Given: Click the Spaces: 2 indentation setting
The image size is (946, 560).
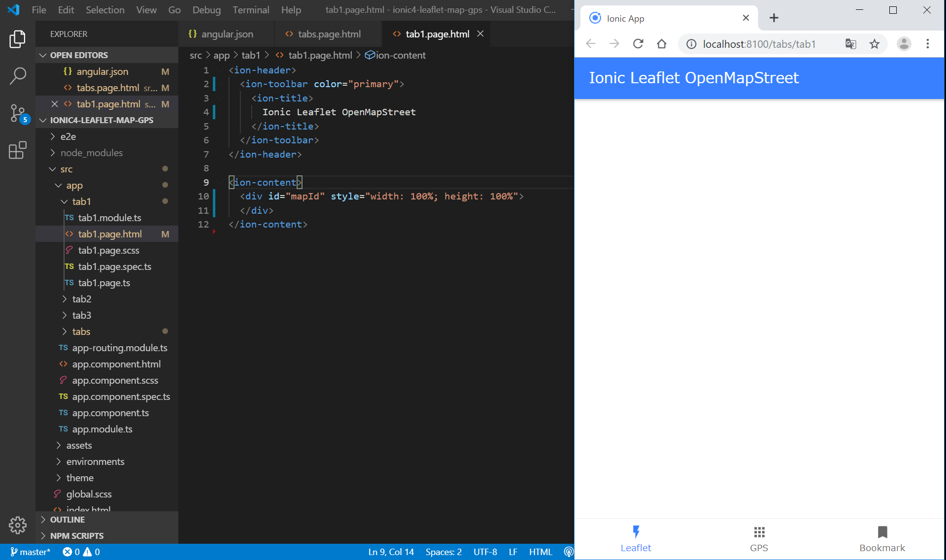Looking at the screenshot, I should [443, 552].
